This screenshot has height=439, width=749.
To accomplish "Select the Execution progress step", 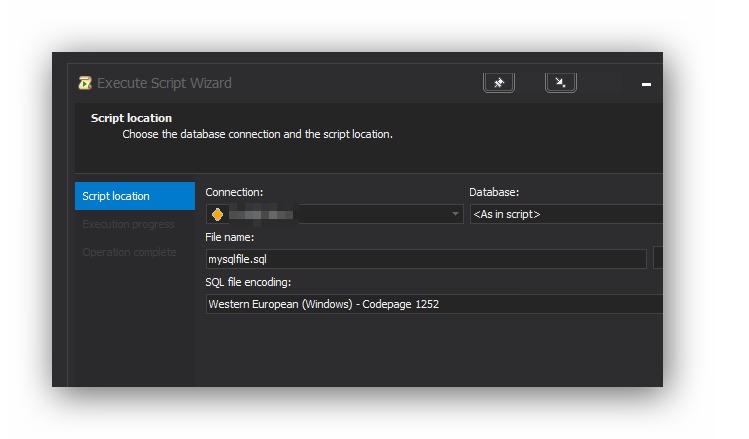I will tap(128, 224).
